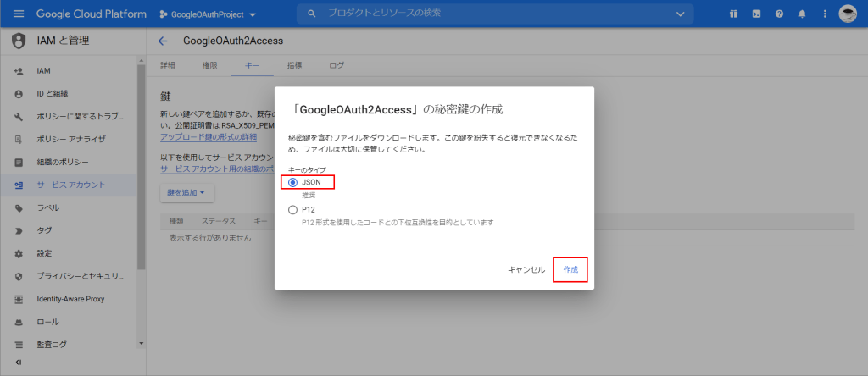This screenshot has width=868, height=376.
Task: Click the Identity-Aware Proxy icon
Action: tap(19, 299)
